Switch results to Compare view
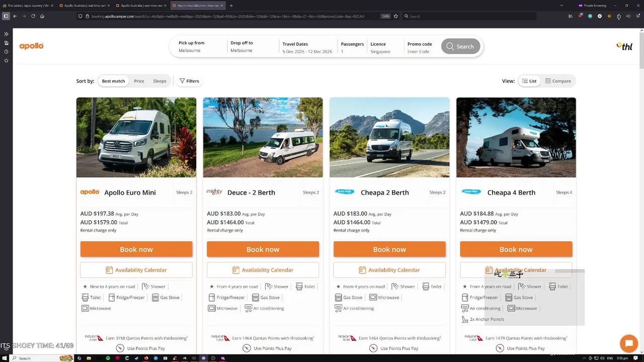Viewport: 644px width, 362px height. click(x=558, y=81)
